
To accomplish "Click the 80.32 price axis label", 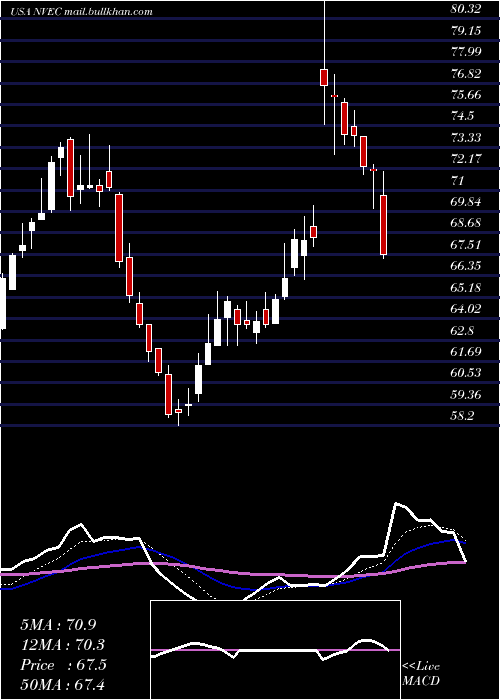I will [x=466, y=9].
